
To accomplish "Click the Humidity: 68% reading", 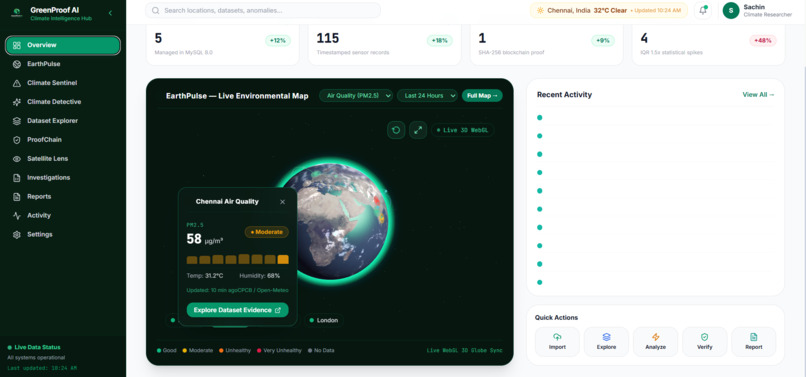I will tap(260, 276).
